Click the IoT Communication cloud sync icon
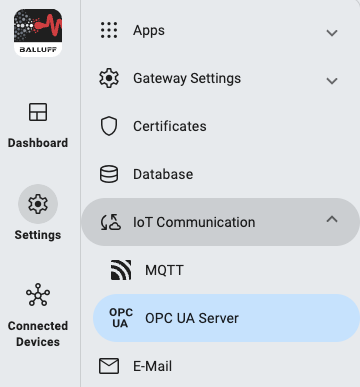 (x=110, y=222)
